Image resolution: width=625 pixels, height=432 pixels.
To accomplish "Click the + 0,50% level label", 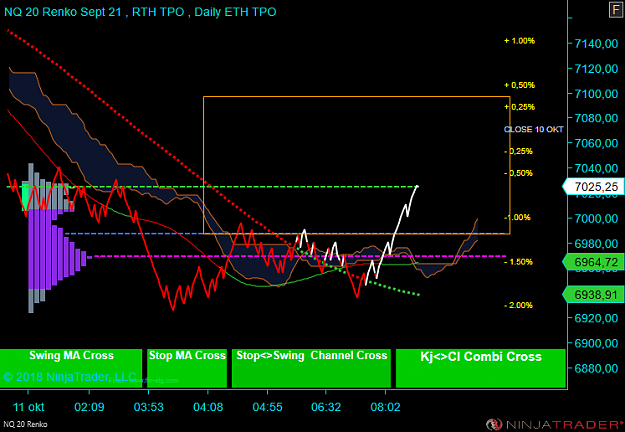I will tap(519, 85).
